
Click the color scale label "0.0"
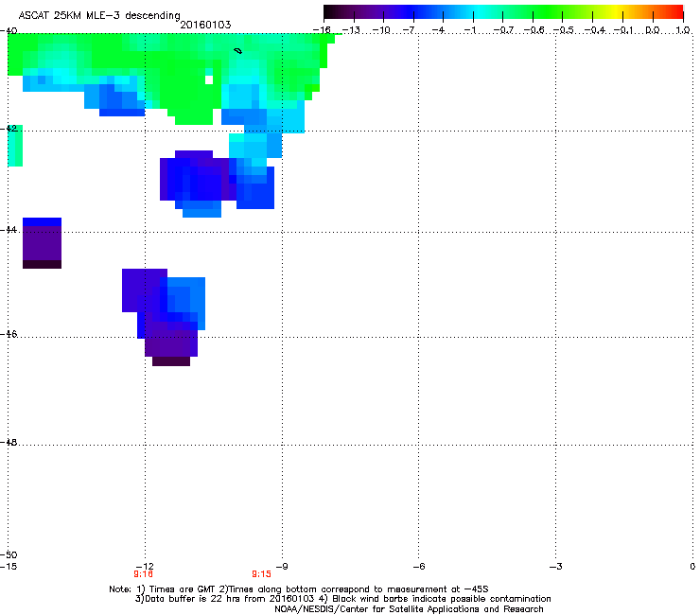pyautogui.click(x=653, y=30)
